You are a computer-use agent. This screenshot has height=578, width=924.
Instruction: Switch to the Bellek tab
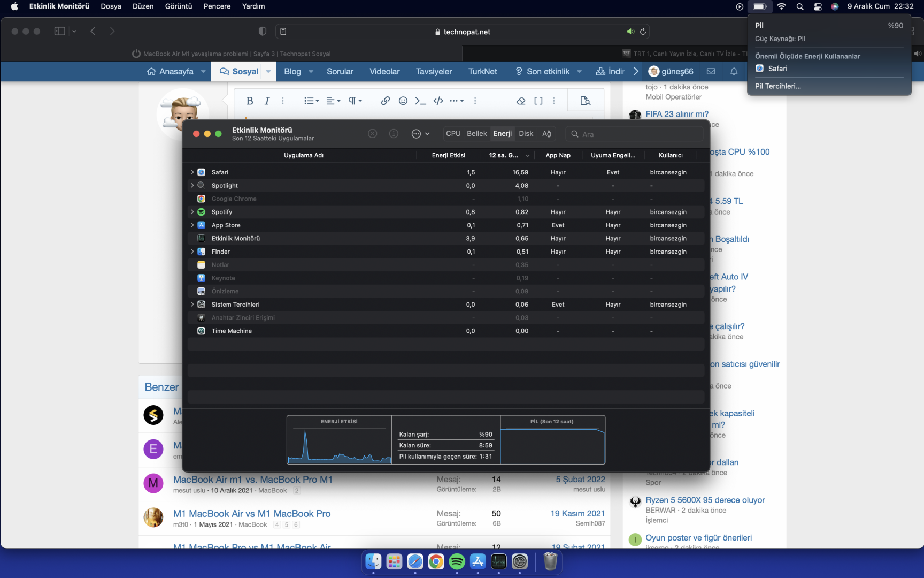point(477,134)
